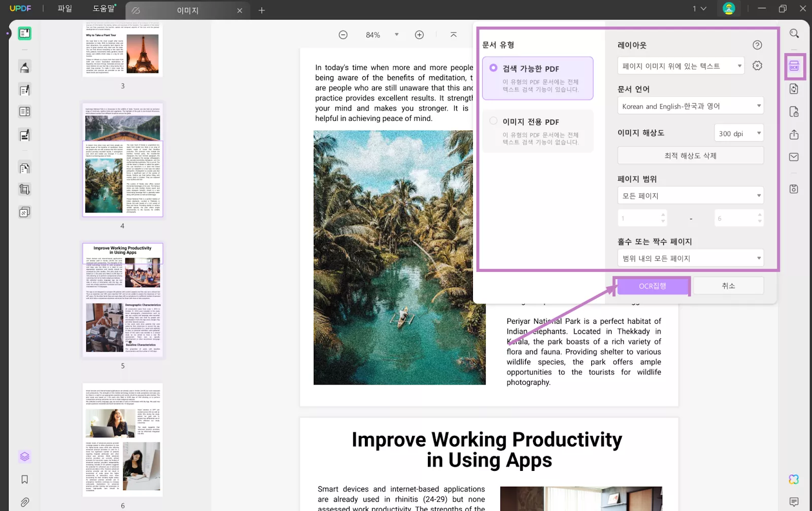Open the 범위 내의 모든 페이지 dropdown
The height and width of the screenshot is (511, 812).
tap(690, 258)
